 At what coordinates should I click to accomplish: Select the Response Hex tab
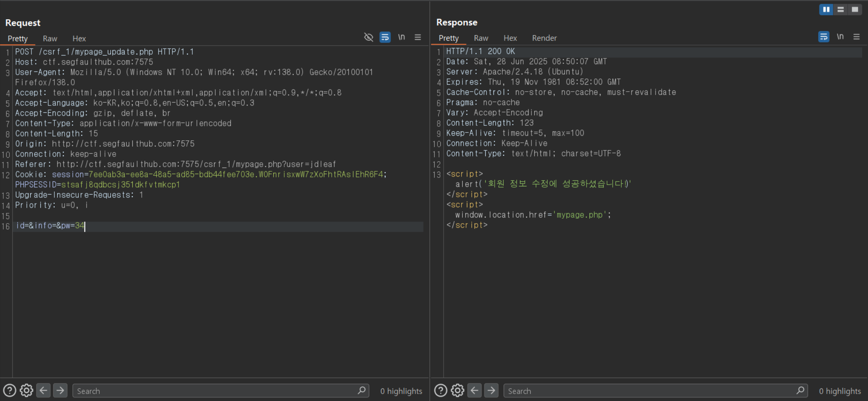[510, 38]
